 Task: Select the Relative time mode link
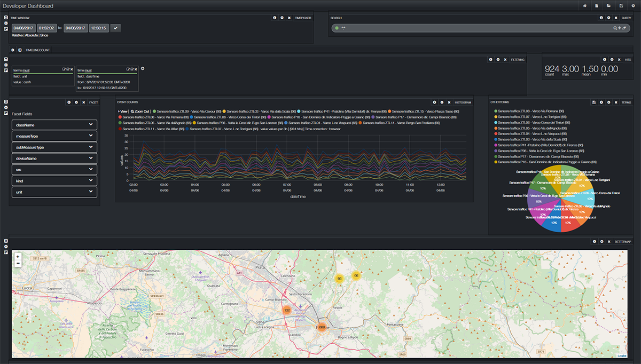(x=17, y=35)
